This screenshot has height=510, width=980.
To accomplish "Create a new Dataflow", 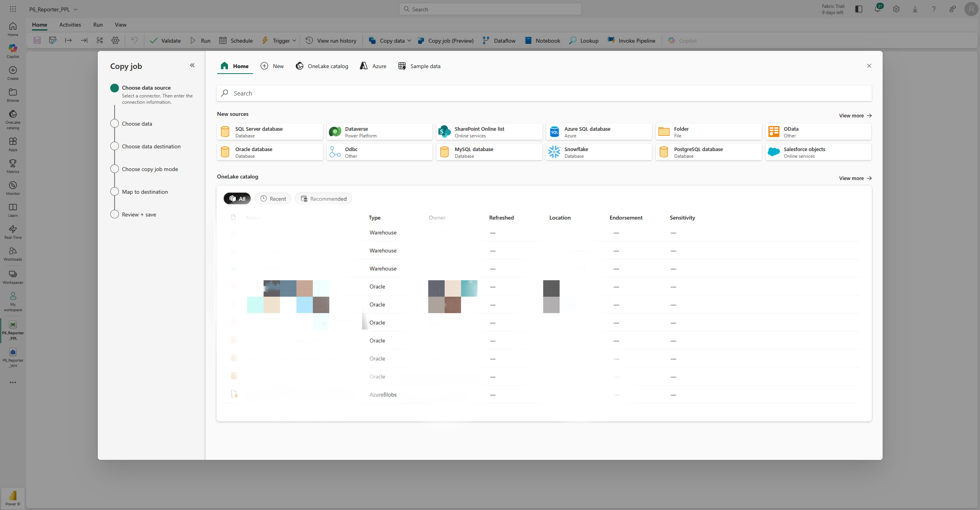I will point(499,40).
